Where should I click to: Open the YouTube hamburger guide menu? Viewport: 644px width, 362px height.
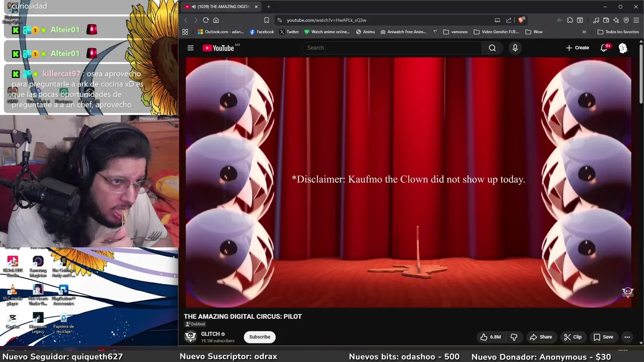coord(191,48)
